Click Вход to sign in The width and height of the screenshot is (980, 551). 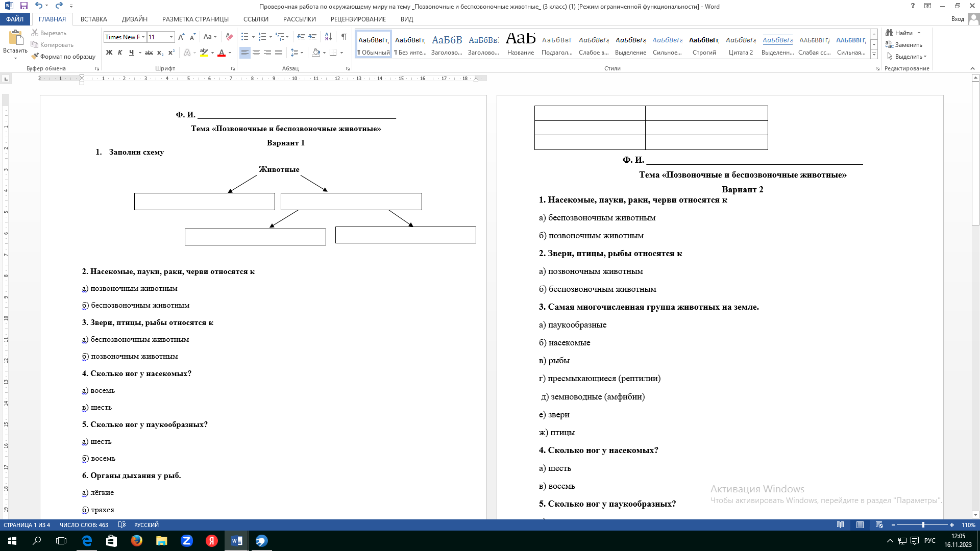(x=958, y=19)
